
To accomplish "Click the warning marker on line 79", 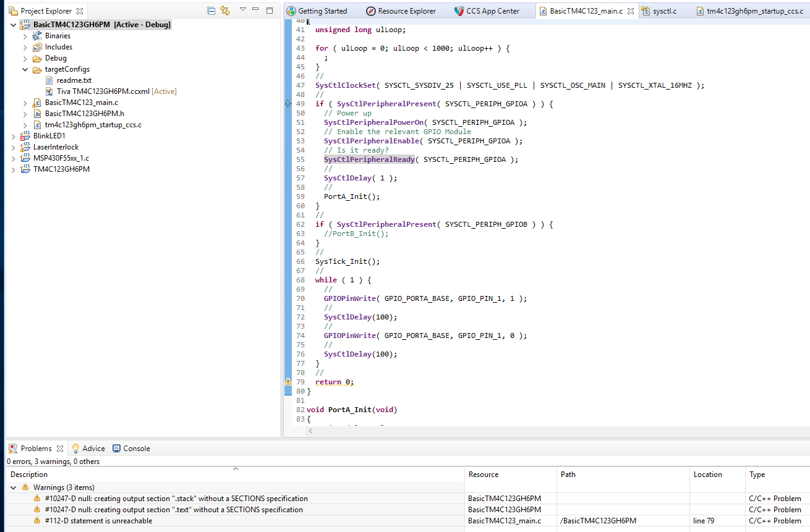I will (x=288, y=382).
